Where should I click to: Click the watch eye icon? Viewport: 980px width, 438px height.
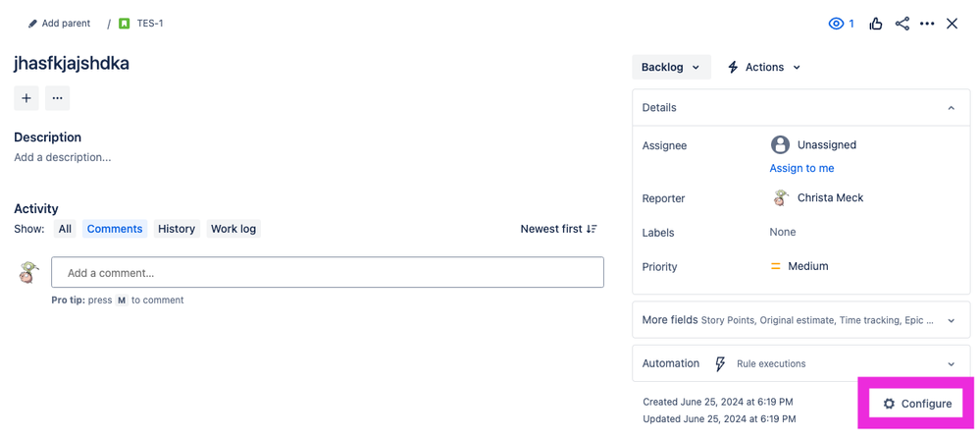point(836,24)
